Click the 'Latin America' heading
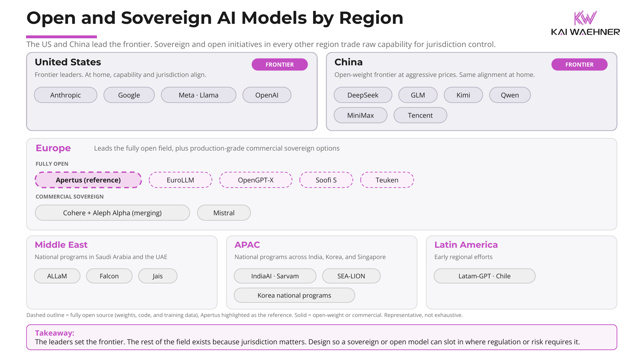This screenshot has width=644, height=362. (x=466, y=245)
